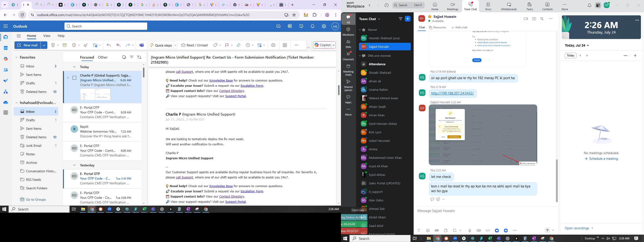
Task: Open Sajjad's screenshot image in chat
Action: pyautogui.click(x=483, y=135)
